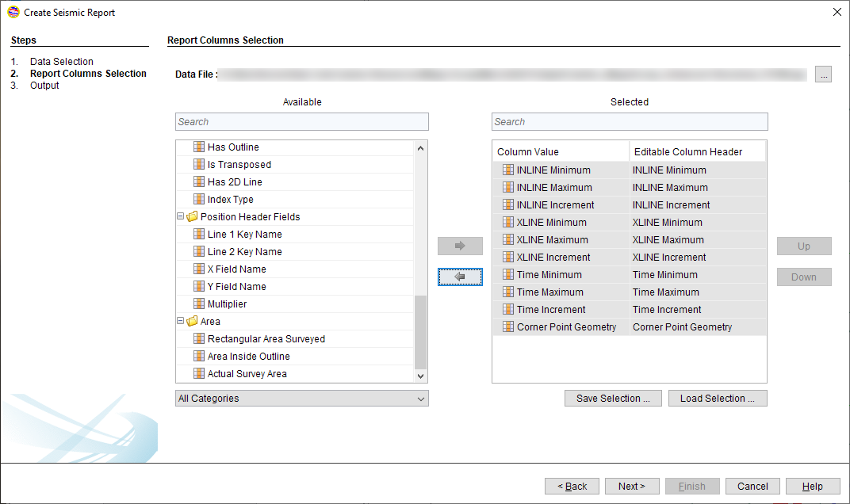Edit the INLINE Minimum column header cell
The width and height of the screenshot is (850, 504).
tap(698, 170)
